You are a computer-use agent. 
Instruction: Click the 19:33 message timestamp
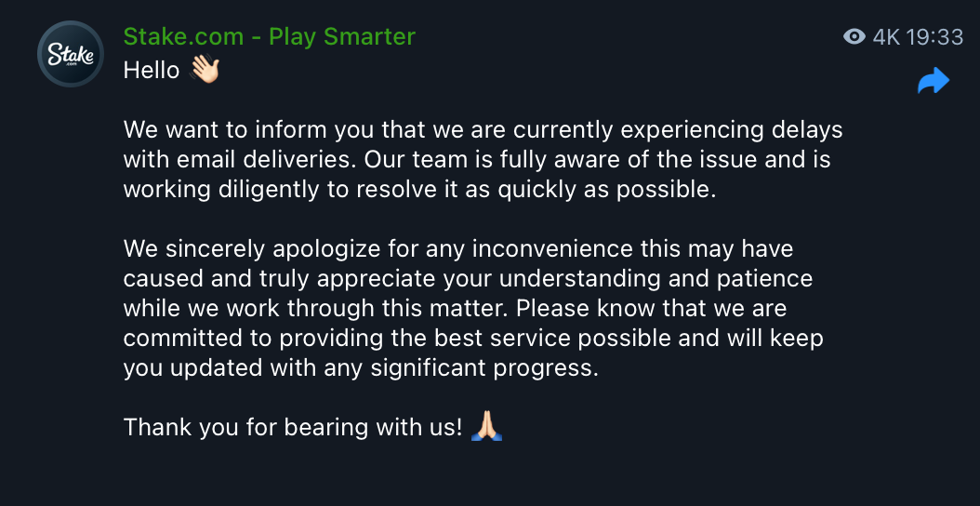[x=935, y=37]
